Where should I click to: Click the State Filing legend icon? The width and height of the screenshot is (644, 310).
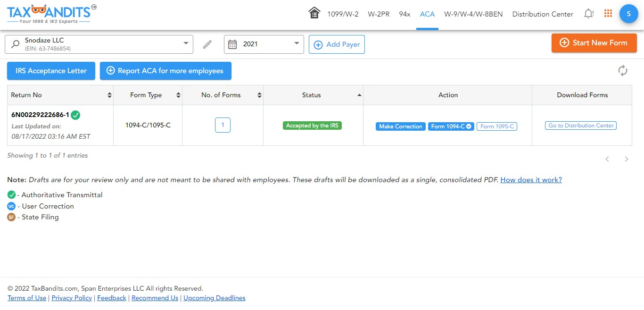point(11,217)
